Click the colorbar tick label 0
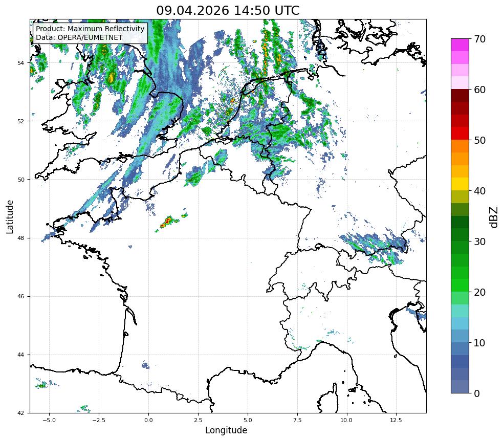The image size is (504, 440). tap(477, 393)
